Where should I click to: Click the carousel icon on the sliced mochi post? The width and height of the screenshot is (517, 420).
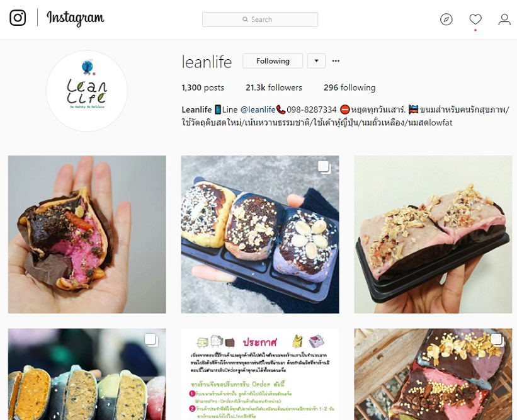click(151, 340)
